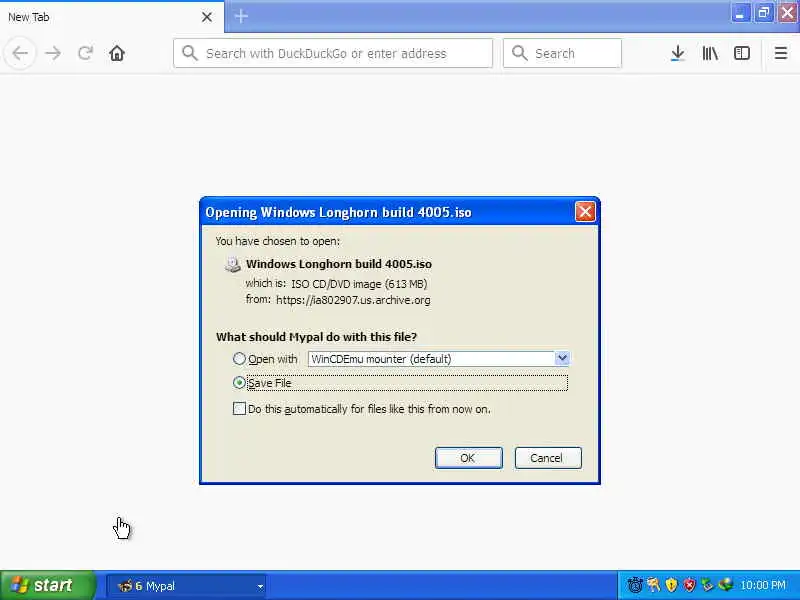The height and width of the screenshot is (600, 800).
Task: Click the magnifier icon in the address bar
Action: (190, 53)
